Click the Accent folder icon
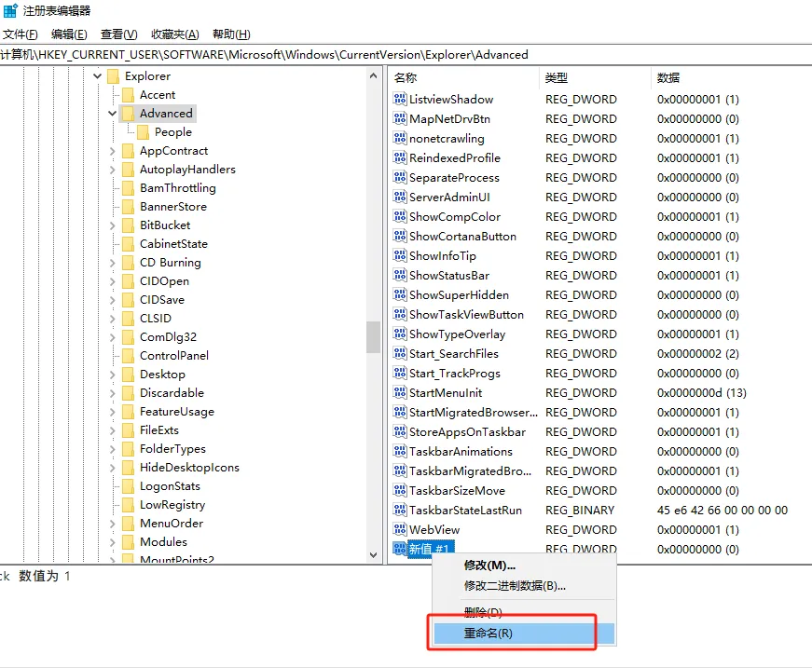Screen dimensions: 812x668 click(x=128, y=95)
